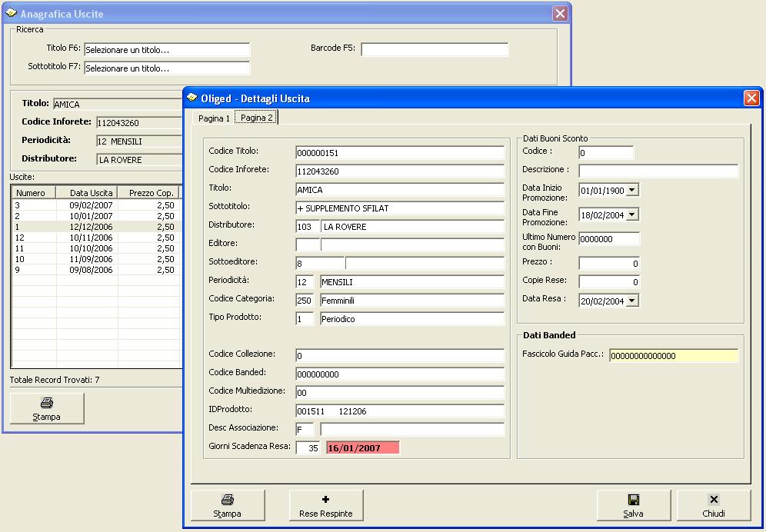The width and height of the screenshot is (766, 532).
Task: Select row number 1 dated 12/12/2006
Action: click(x=97, y=227)
